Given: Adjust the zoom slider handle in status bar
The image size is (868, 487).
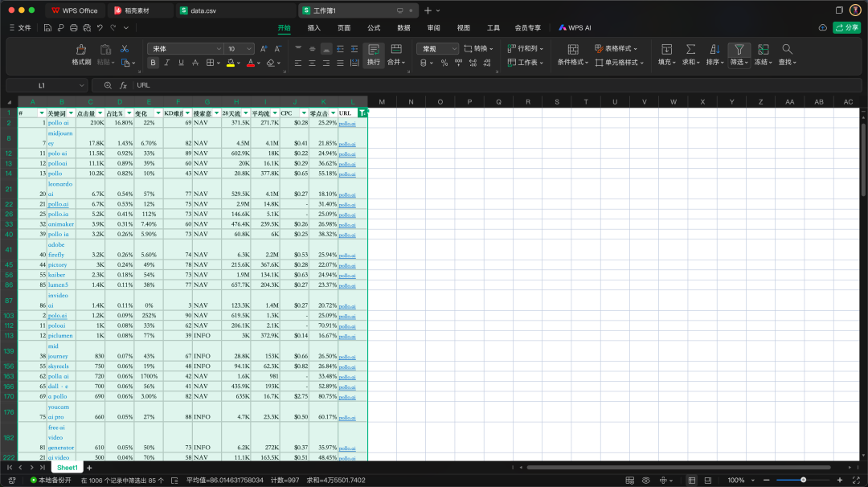Looking at the screenshot, I should [803, 480].
